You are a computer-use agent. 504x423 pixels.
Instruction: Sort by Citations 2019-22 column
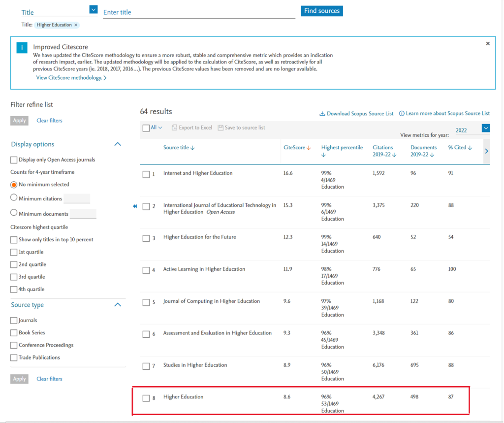(x=384, y=151)
